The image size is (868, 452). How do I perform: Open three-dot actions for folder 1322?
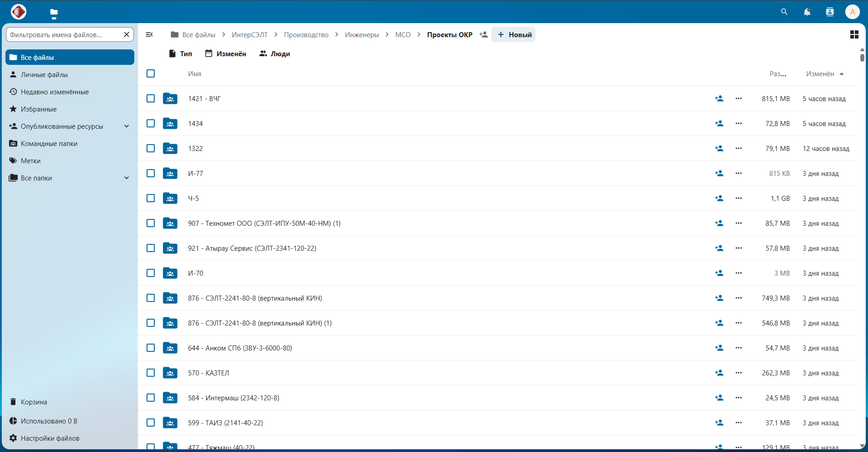point(739,148)
